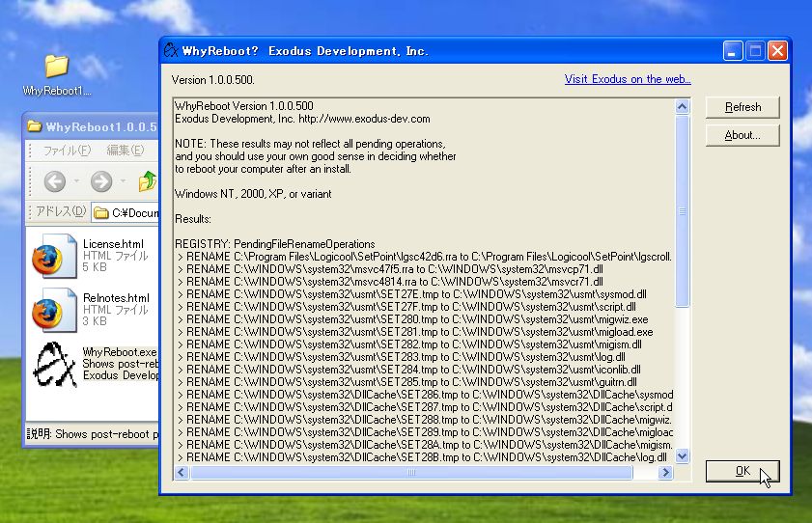This screenshot has height=523, width=812.
Task: Click vertical scrollbar down arrow
Action: point(683,456)
